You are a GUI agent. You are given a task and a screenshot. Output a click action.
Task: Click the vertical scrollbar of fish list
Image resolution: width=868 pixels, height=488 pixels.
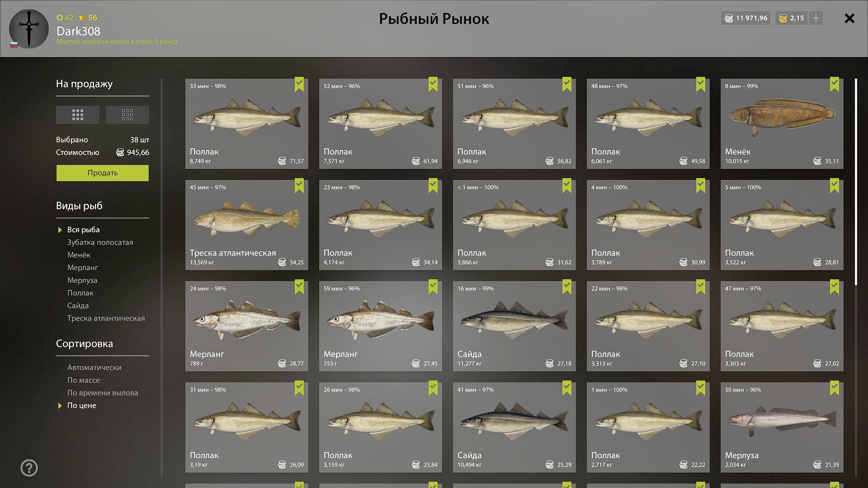coord(856,182)
